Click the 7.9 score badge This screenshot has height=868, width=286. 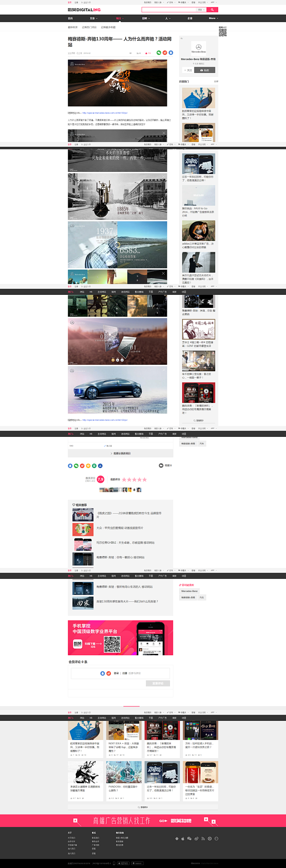[100, 479]
